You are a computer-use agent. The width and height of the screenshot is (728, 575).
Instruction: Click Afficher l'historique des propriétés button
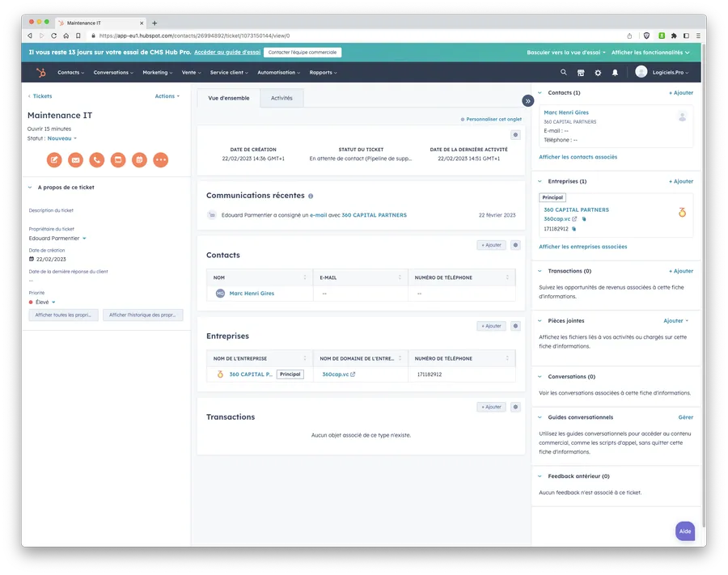pos(142,315)
